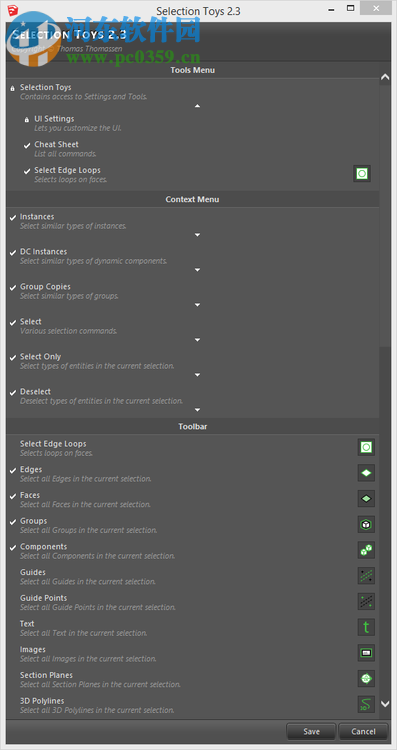Click the lock icon beside UI Settings
This screenshot has width=397, height=750.
[x=27, y=120]
